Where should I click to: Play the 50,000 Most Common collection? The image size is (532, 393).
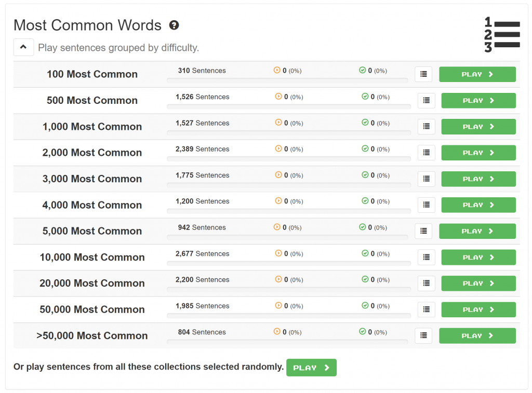(x=478, y=310)
